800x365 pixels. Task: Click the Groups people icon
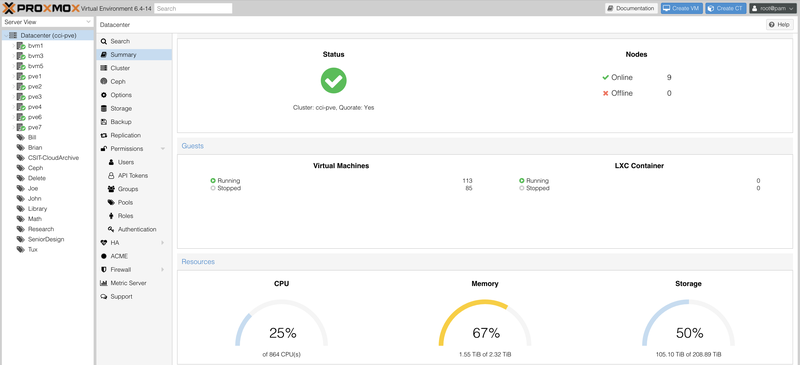(111, 189)
